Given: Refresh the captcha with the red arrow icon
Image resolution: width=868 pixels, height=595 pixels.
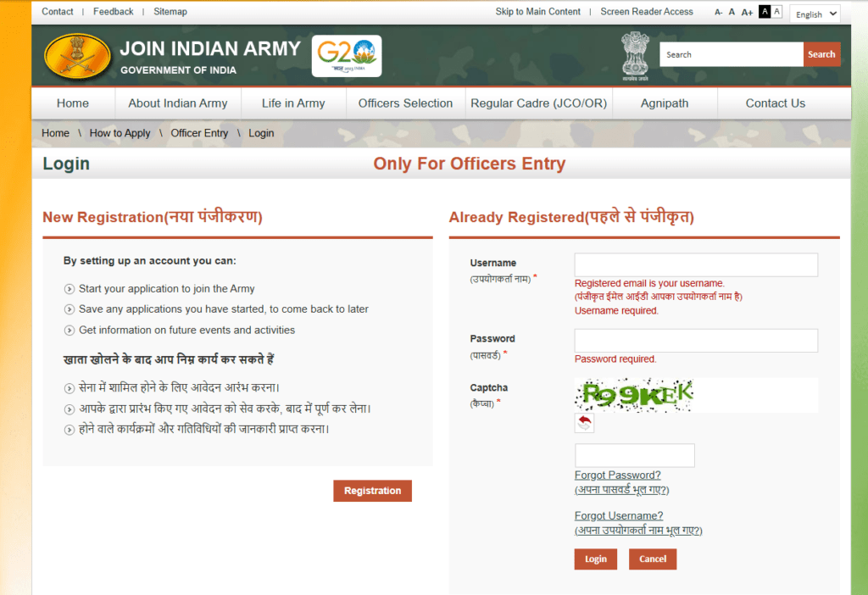Looking at the screenshot, I should point(585,423).
